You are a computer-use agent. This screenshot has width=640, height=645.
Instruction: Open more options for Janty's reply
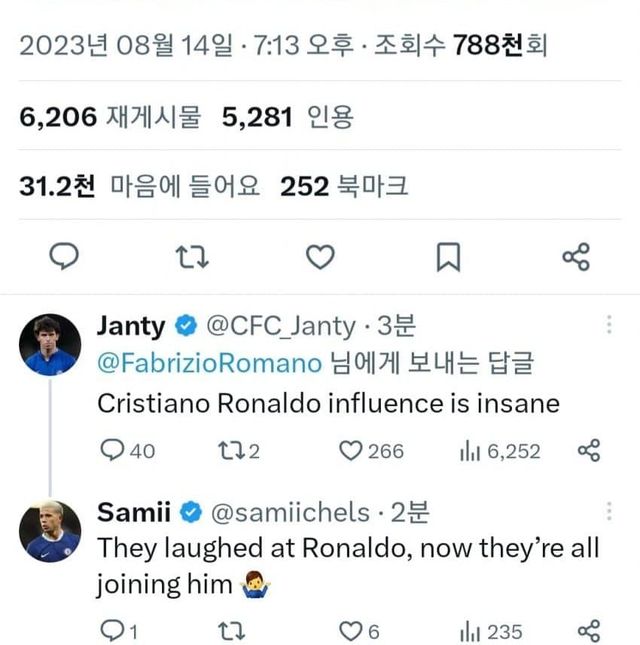tap(610, 325)
